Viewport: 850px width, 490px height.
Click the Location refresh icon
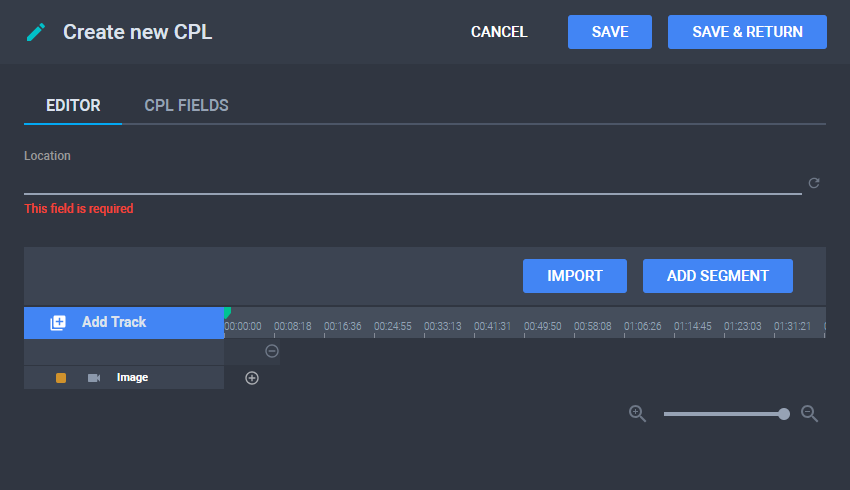click(x=814, y=183)
